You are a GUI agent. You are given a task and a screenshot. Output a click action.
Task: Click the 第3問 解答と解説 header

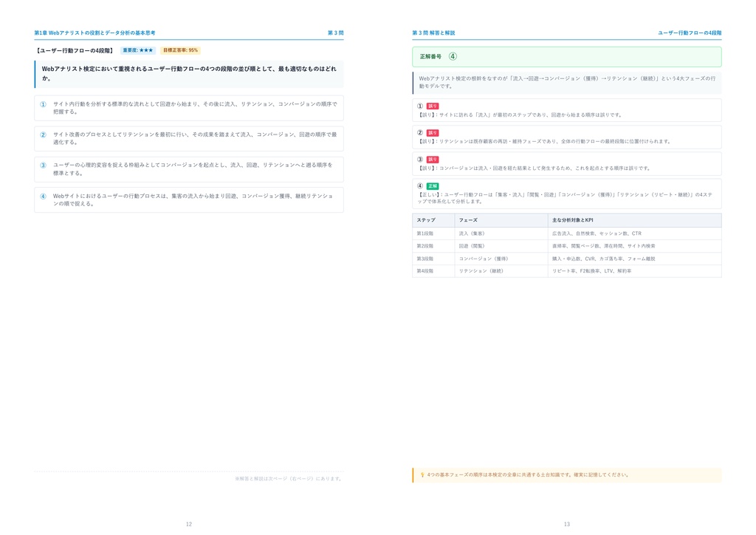(x=433, y=33)
